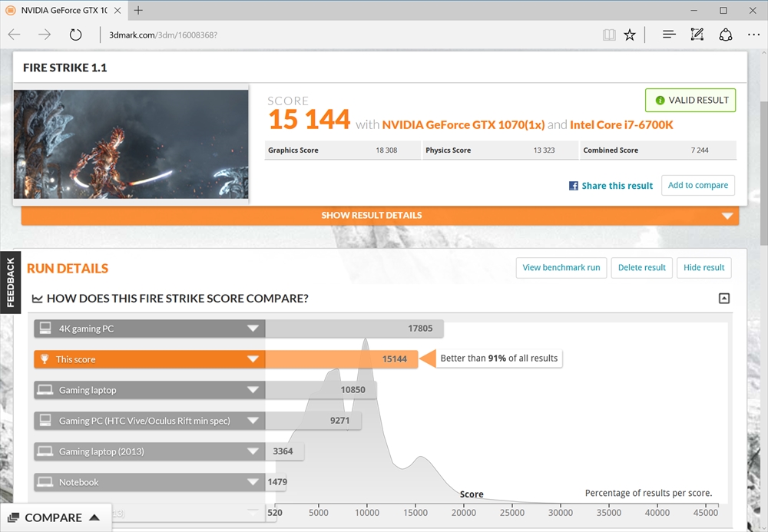Click Add to compare button
Viewport: 768px width, 532px height.
coord(698,186)
